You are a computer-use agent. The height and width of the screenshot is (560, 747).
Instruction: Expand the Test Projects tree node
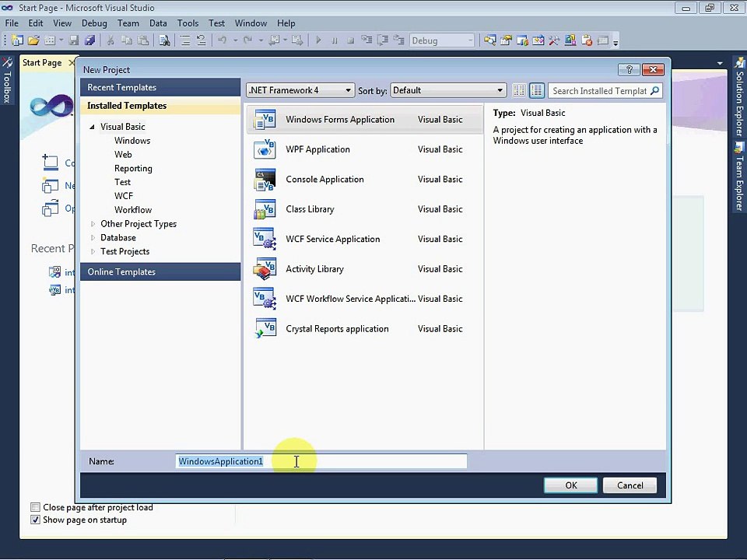93,251
